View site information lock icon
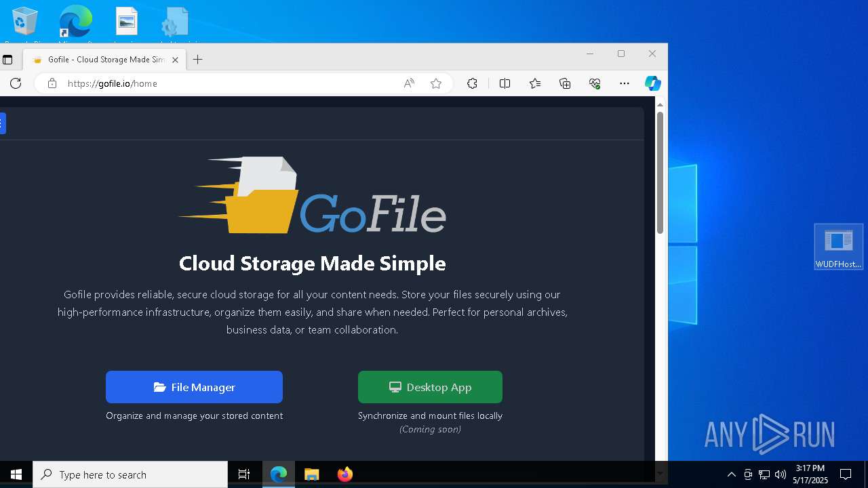Viewport: 868px width, 488px height. pos(52,83)
